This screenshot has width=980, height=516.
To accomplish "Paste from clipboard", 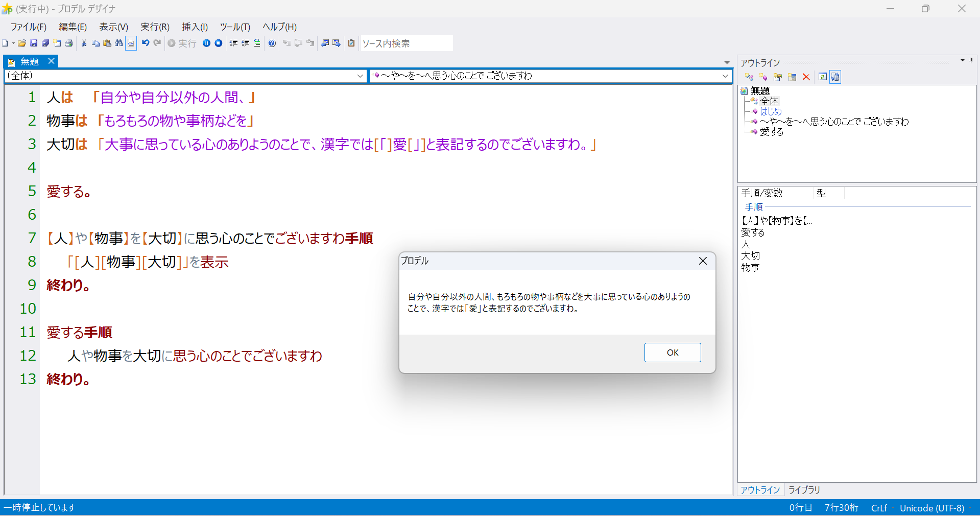I will point(107,43).
